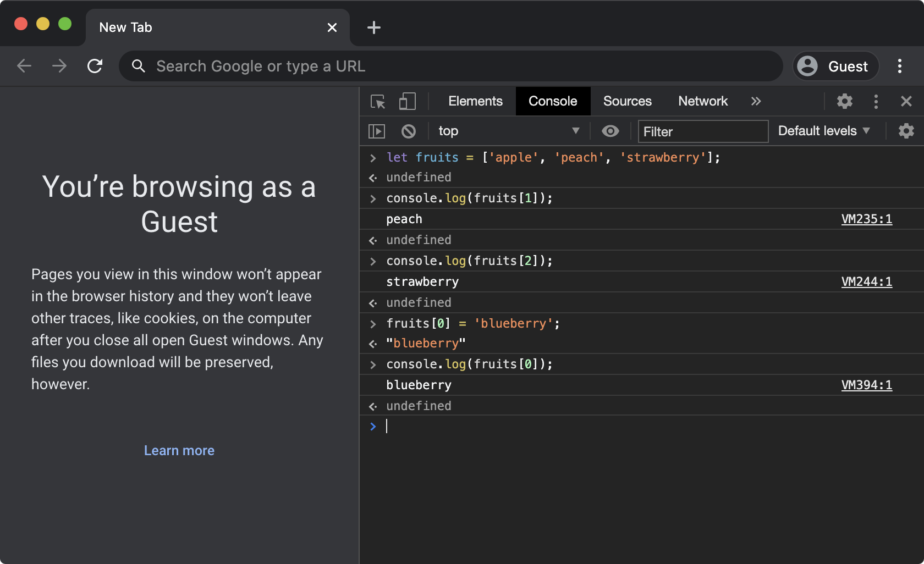Create live expression with eye icon
Image resolution: width=924 pixels, height=564 pixels.
[610, 131]
